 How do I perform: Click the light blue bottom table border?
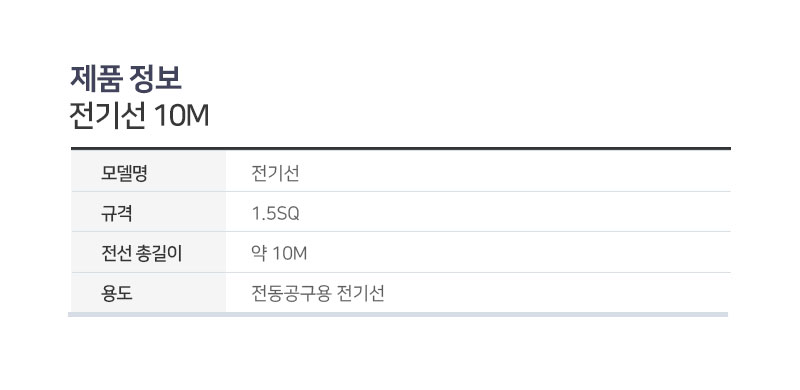pyautogui.click(x=398, y=314)
